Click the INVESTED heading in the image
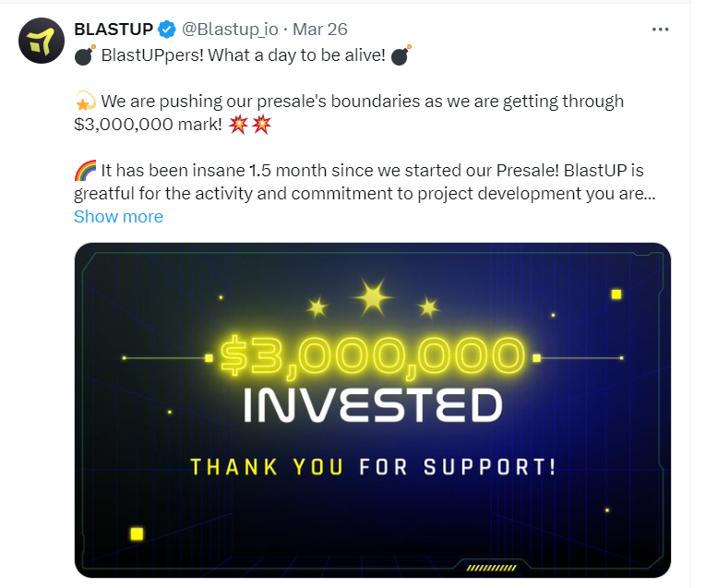This screenshot has width=706, height=588. point(372,405)
